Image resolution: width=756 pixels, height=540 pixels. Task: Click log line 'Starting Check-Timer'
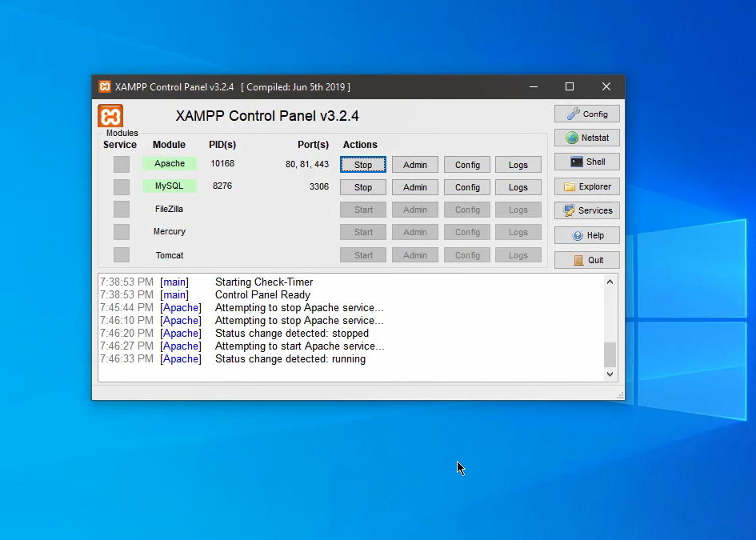click(264, 282)
